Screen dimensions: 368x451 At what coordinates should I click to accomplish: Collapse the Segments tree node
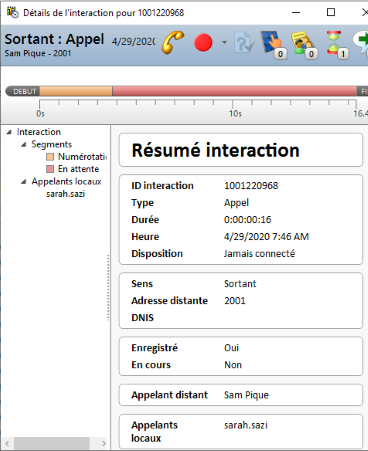24,144
